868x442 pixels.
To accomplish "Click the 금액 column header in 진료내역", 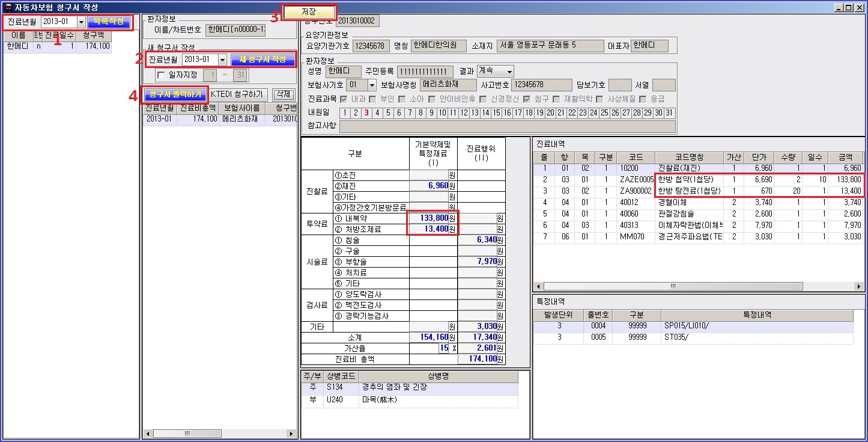I will [x=845, y=157].
